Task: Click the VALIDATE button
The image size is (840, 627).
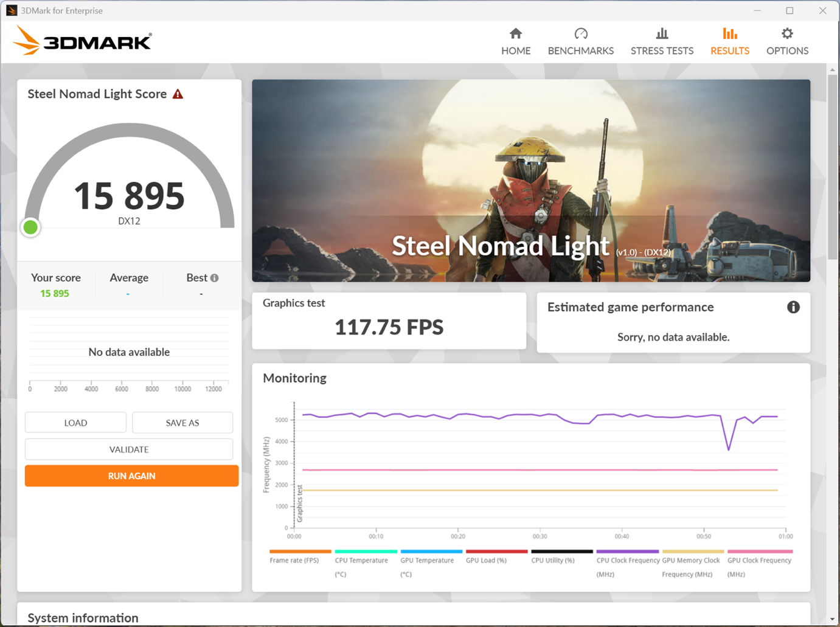Action: [129, 449]
